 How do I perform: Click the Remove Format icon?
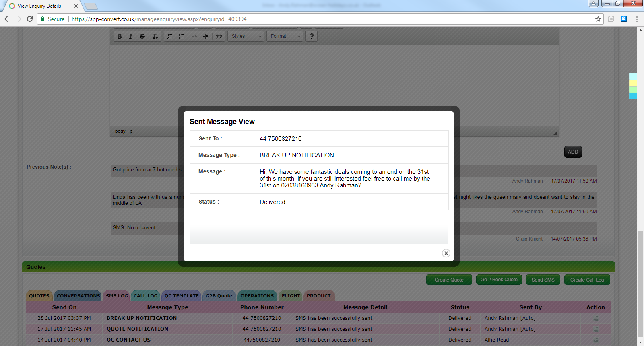[155, 36]
